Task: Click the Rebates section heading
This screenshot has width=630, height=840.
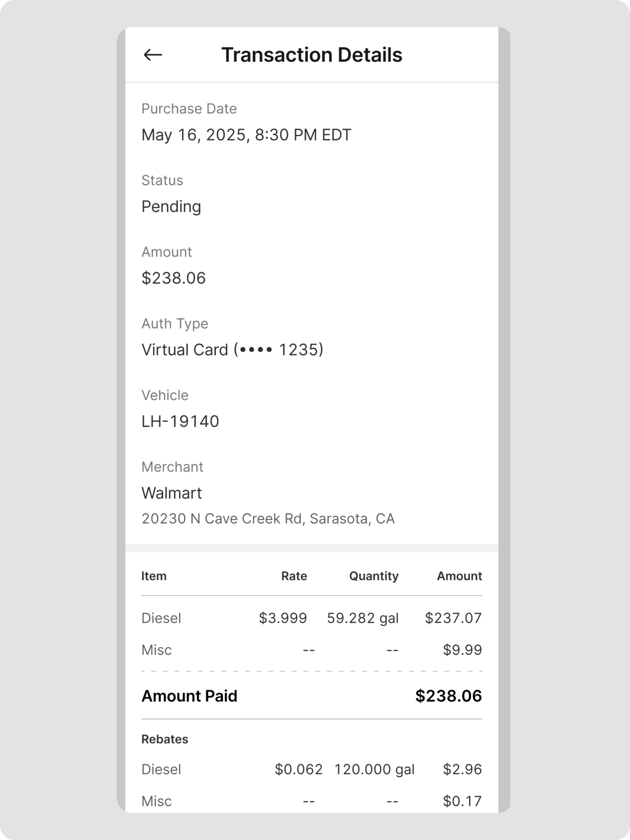Action: [x=165, y=739]
